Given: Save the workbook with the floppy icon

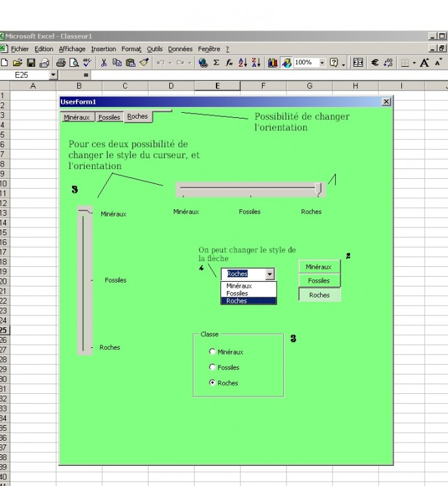Looking at the screenshot, I should 30,63.
